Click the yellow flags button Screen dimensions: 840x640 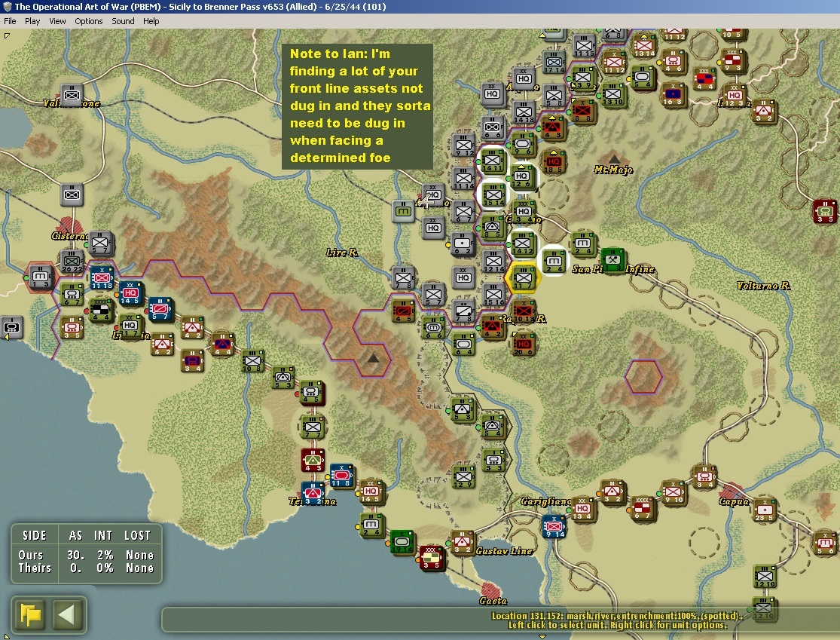31,614
